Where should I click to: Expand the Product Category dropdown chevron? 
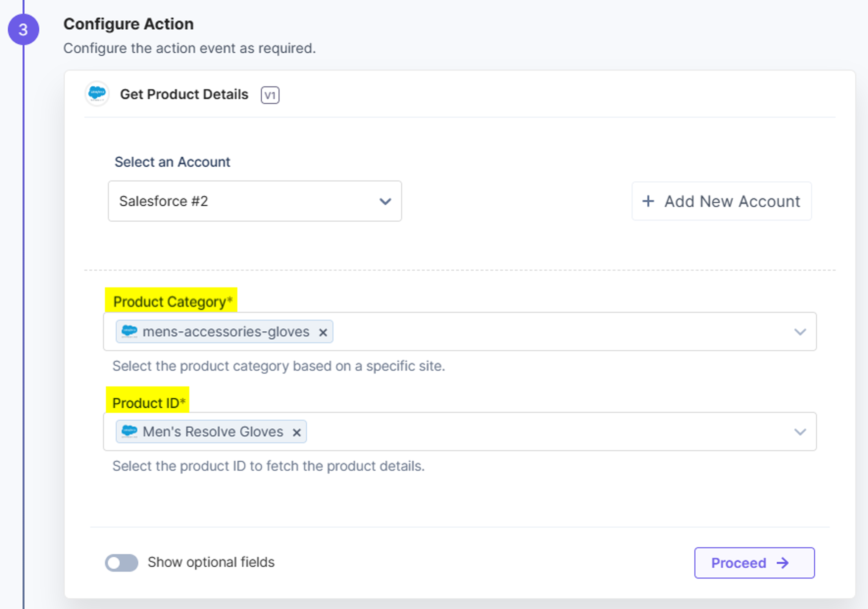pyautogui.click(x=800, y=332)
